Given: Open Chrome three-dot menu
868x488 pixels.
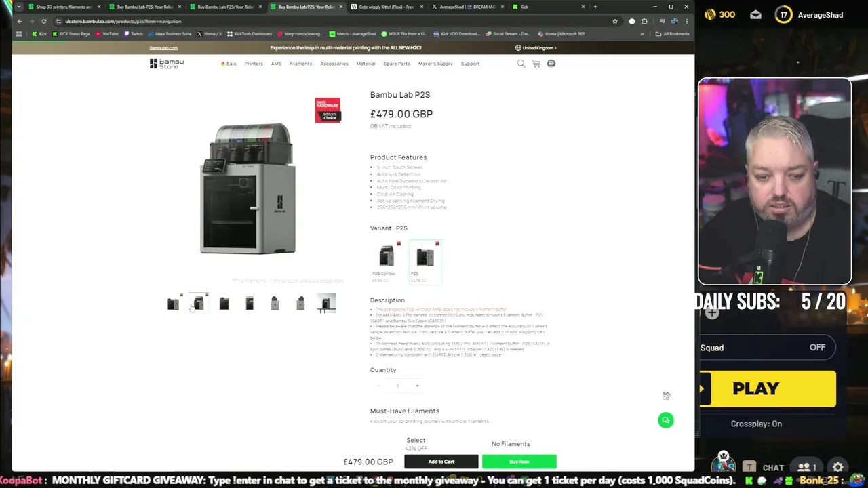Looking at the screenshot, I should click(x=686, y=21).
